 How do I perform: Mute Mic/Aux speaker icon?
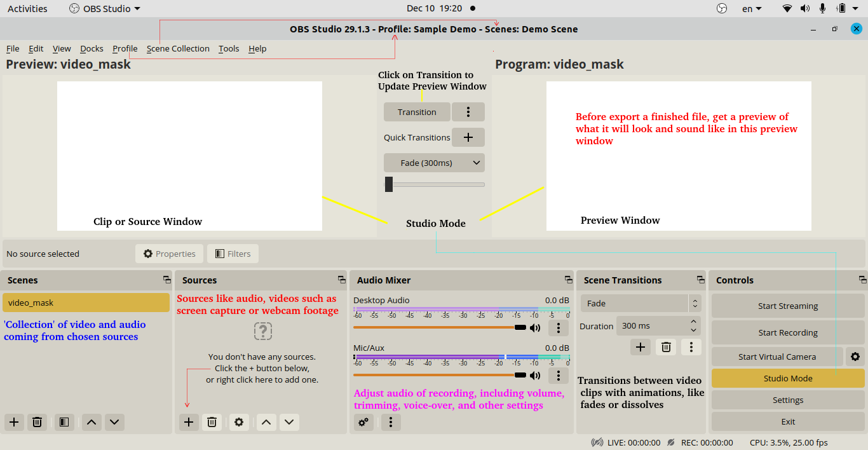click(535, 376)
